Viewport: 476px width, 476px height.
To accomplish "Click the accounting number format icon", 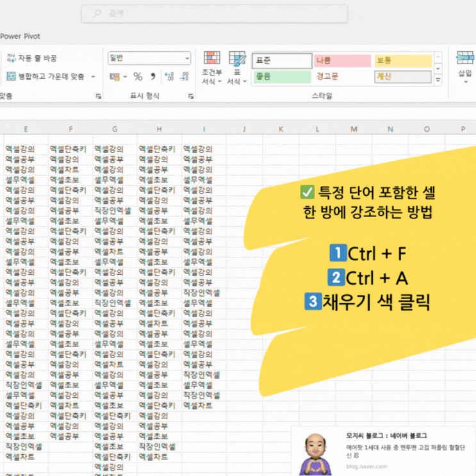I will (115, 77).
